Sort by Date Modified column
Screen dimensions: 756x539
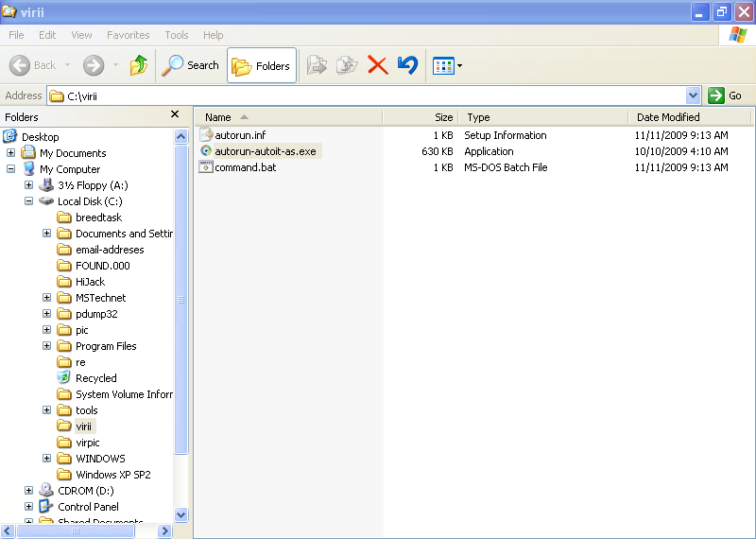pyautogui.click(x=690, y=117)
